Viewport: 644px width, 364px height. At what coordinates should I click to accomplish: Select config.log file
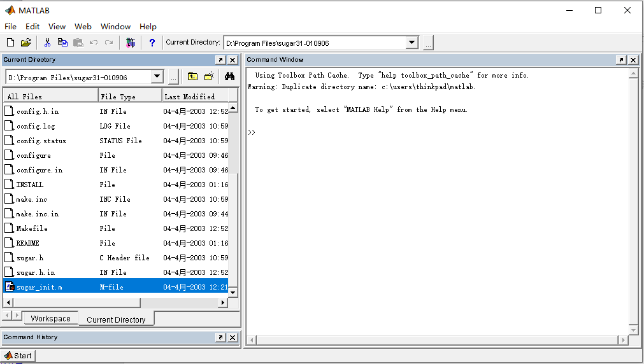(x=116, y=126)
